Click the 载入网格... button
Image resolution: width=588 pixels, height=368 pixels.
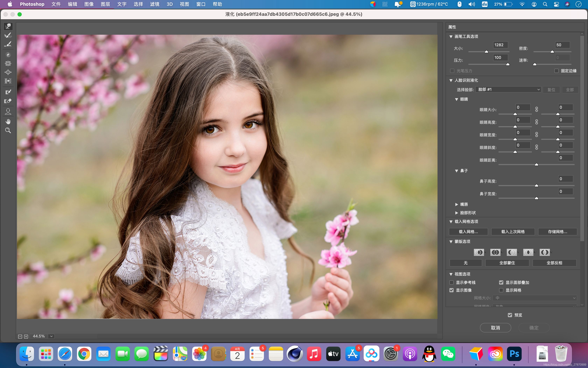click(x=468, y=232)
